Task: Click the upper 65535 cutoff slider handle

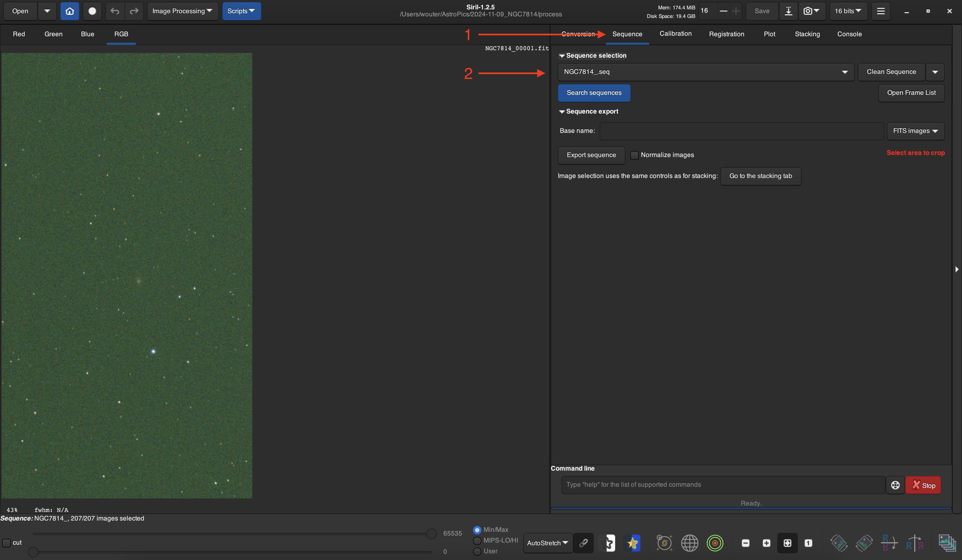Action: point(431,533)
